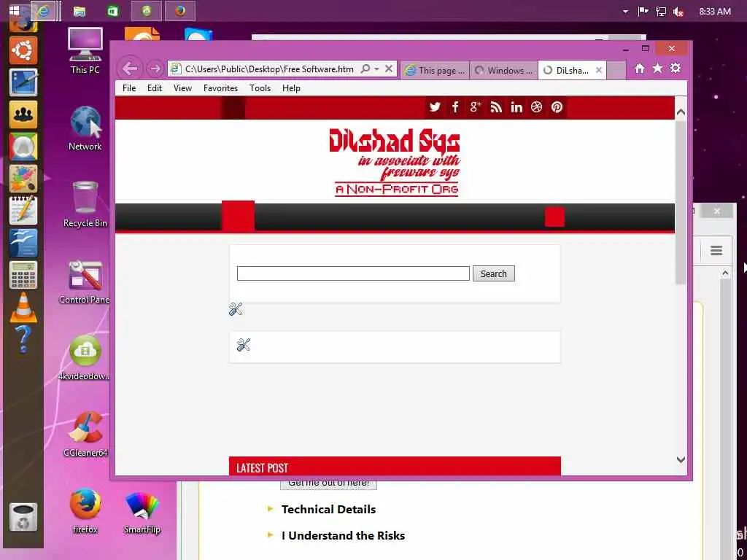Screen dimensions: 747x560
Task: Close the 'DiLsha...' tab
Action: click(x=599, y=70)
